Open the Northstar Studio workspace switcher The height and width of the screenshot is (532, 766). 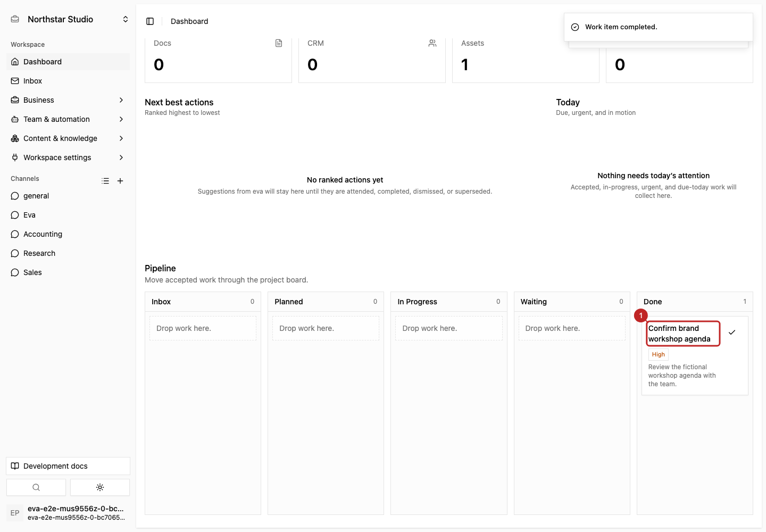tap(69, 19)
